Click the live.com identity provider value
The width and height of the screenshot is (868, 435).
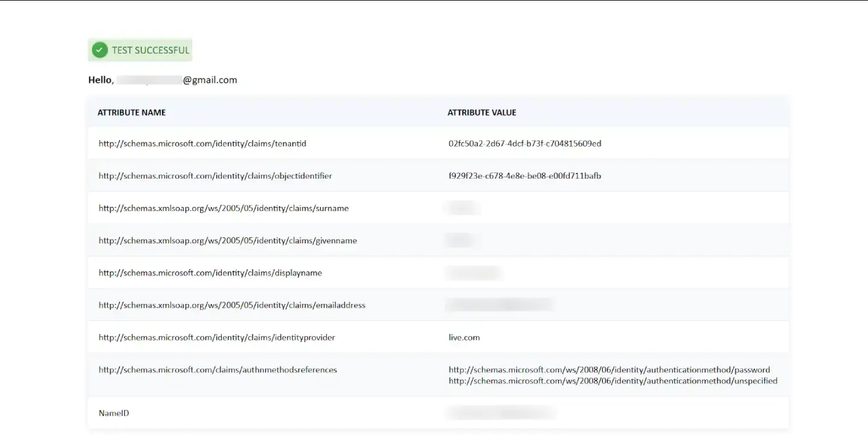tap(464, 337)
